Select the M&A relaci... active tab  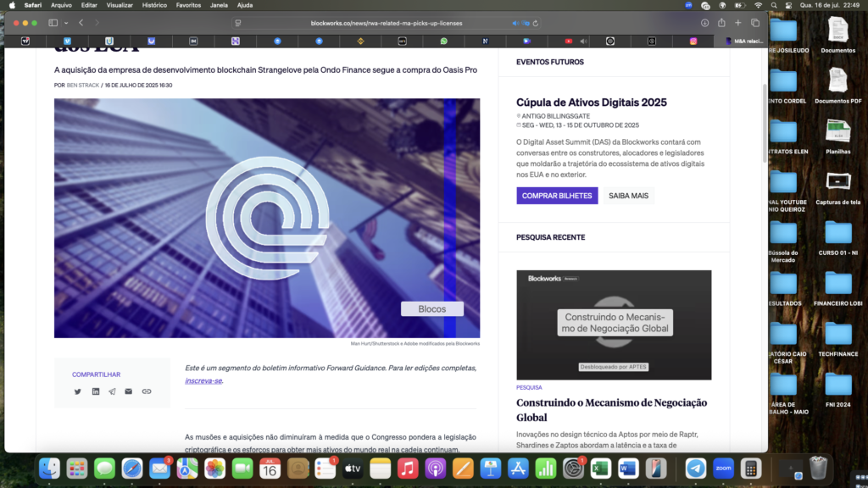[744, 41]
